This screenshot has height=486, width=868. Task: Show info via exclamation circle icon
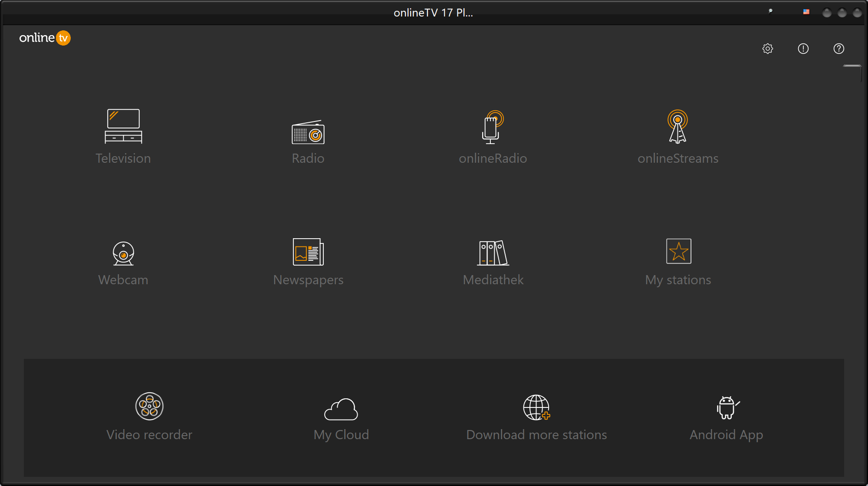click(x=803, y=49)
